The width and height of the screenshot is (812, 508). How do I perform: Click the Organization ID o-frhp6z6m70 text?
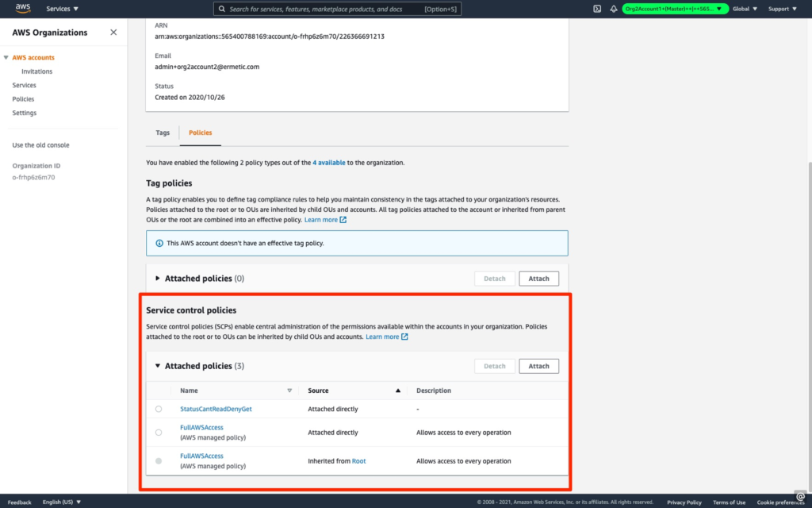33,177
